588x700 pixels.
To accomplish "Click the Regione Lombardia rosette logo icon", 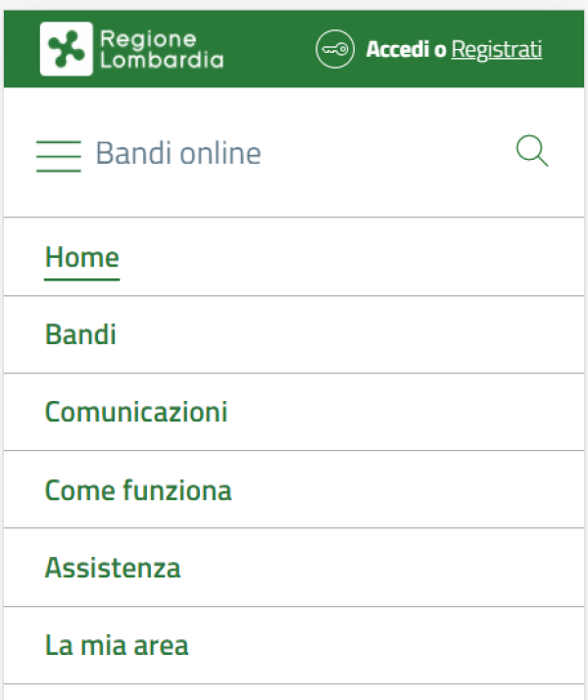I will tap(66, 49).
